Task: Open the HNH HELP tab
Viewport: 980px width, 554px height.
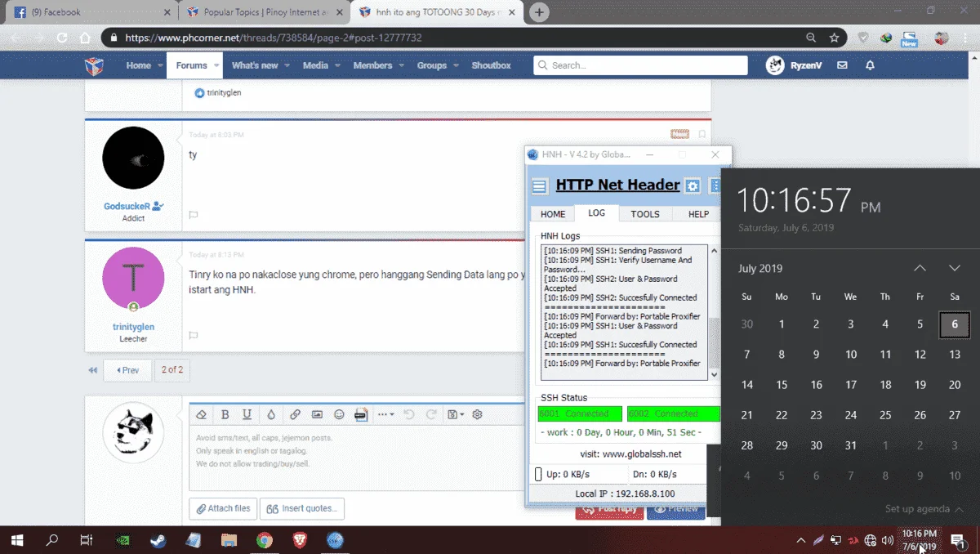Action: 699,214
